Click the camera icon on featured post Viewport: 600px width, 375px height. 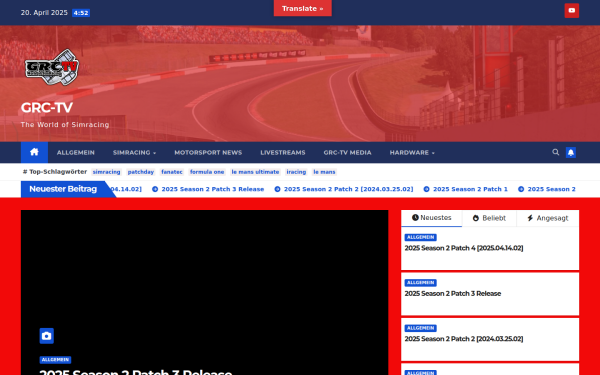(x=47, y=336)
